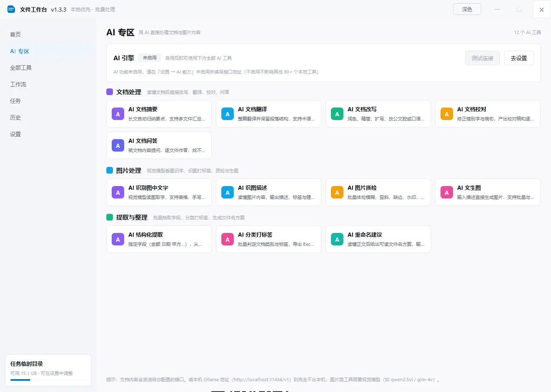
Task: Select the AI 结构化提取 icon
Action: 118,239
